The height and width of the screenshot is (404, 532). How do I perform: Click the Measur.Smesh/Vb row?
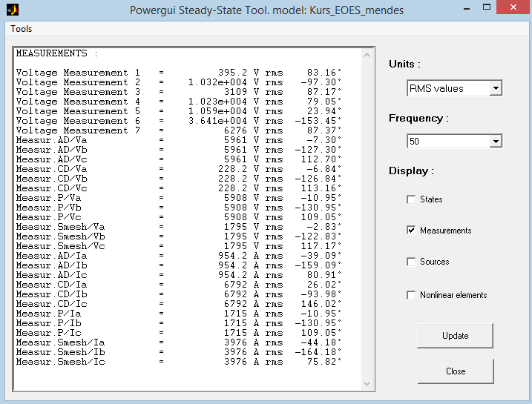click(x=179, y=236)
